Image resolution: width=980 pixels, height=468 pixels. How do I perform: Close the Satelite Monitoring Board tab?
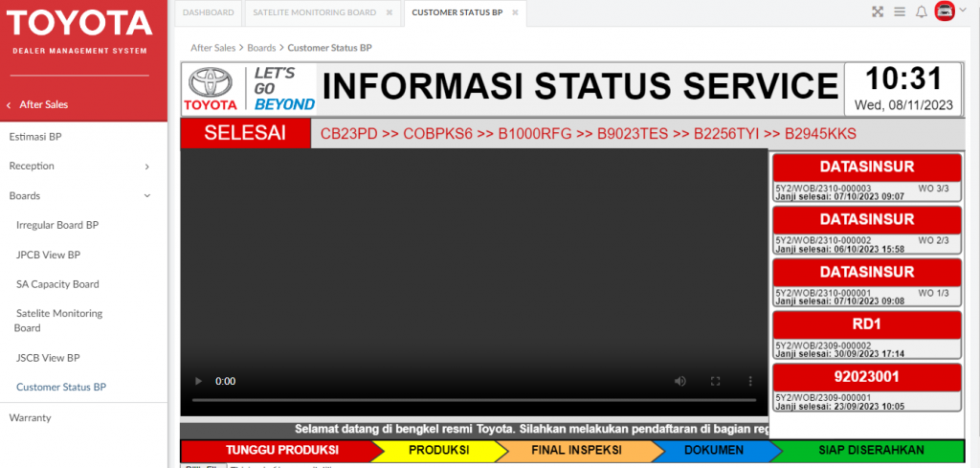390,12
